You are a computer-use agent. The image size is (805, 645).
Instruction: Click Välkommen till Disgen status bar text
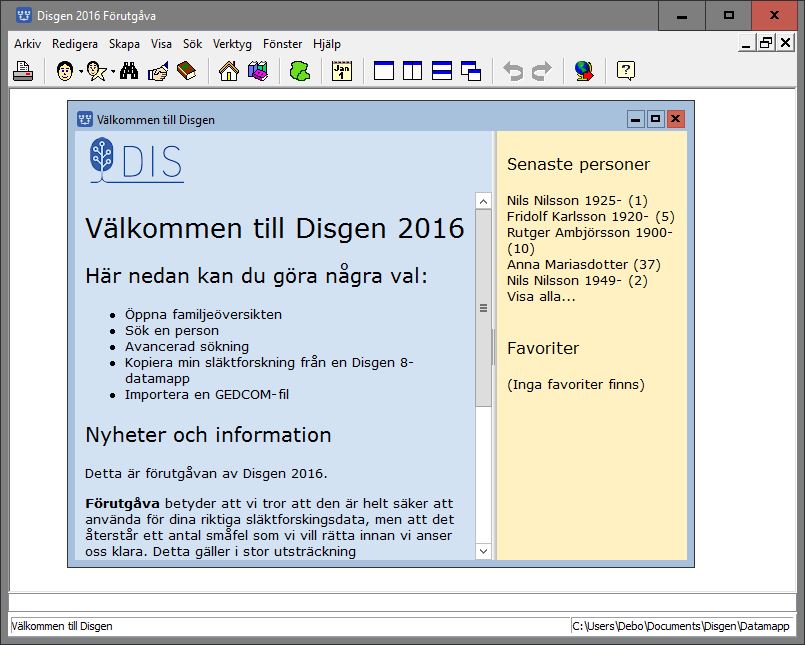point(62,626)
